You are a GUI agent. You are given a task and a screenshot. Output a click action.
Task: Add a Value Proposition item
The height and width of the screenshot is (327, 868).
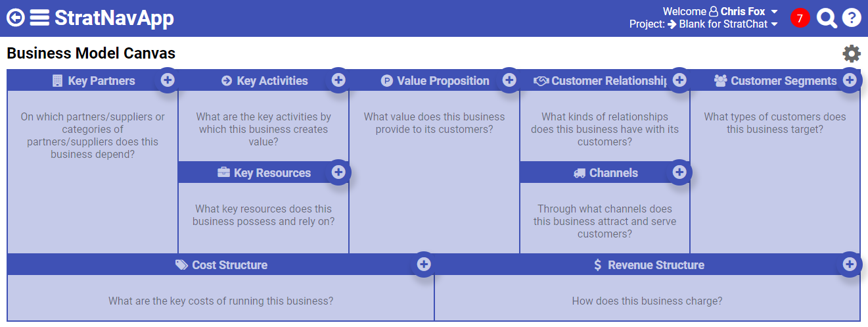[509, 80]
